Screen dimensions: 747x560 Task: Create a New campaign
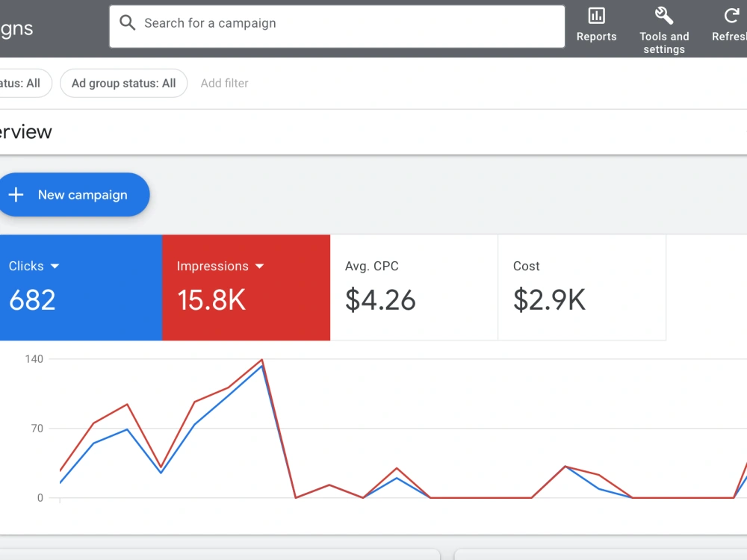(x=72, y=195)
